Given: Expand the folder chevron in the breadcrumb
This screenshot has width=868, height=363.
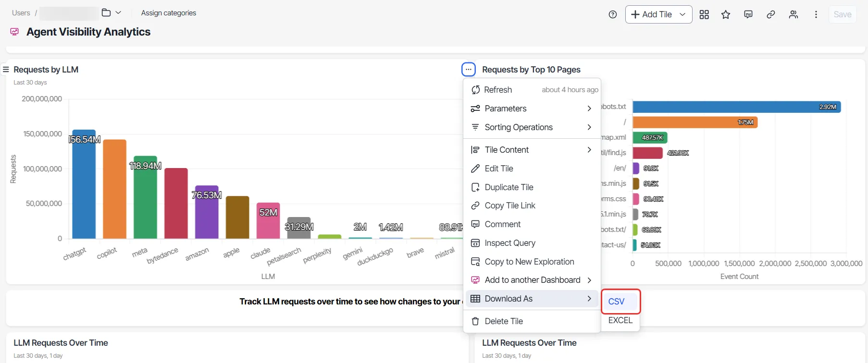Looking at the screenshot, I should coord(118,12).
